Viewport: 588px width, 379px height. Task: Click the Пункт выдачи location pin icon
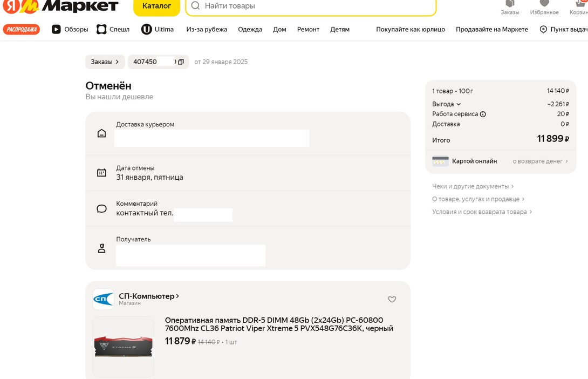pyautogui.click(x=543, y=29)
